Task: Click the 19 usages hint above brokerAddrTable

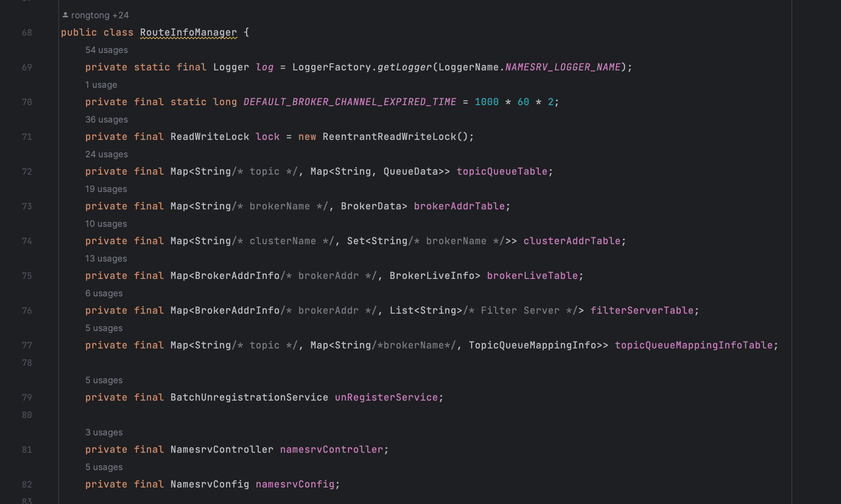Action: point(106,189)
